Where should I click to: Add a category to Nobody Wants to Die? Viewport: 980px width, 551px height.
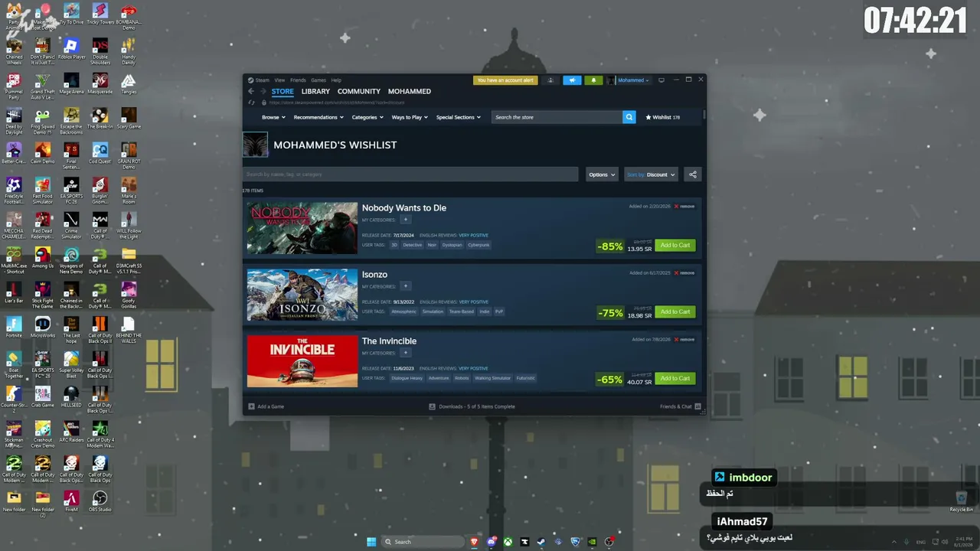point(406,220)
